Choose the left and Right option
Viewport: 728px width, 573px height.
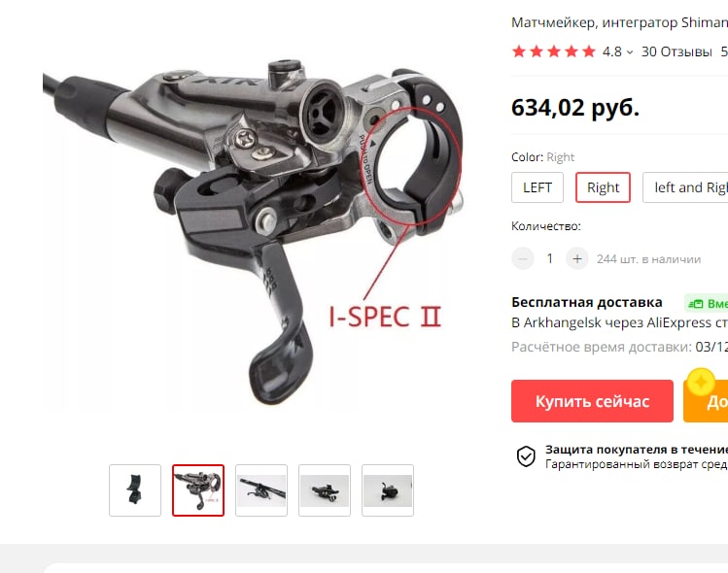(686, 187)
